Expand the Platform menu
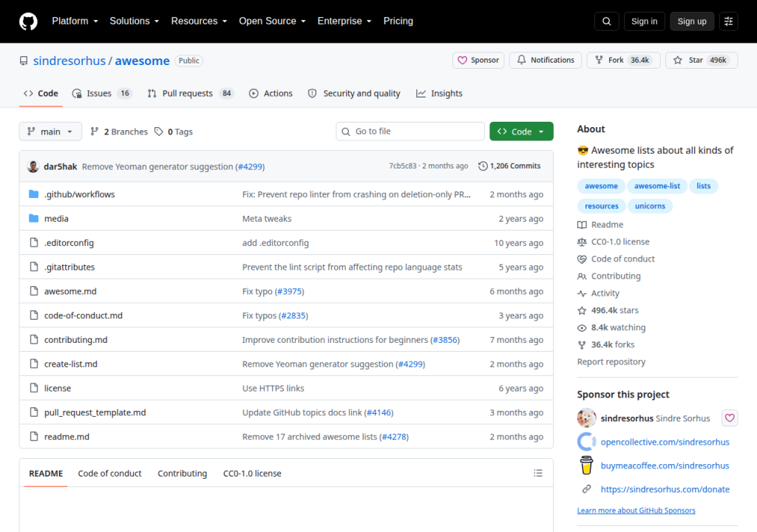 (x=75, y=21)
